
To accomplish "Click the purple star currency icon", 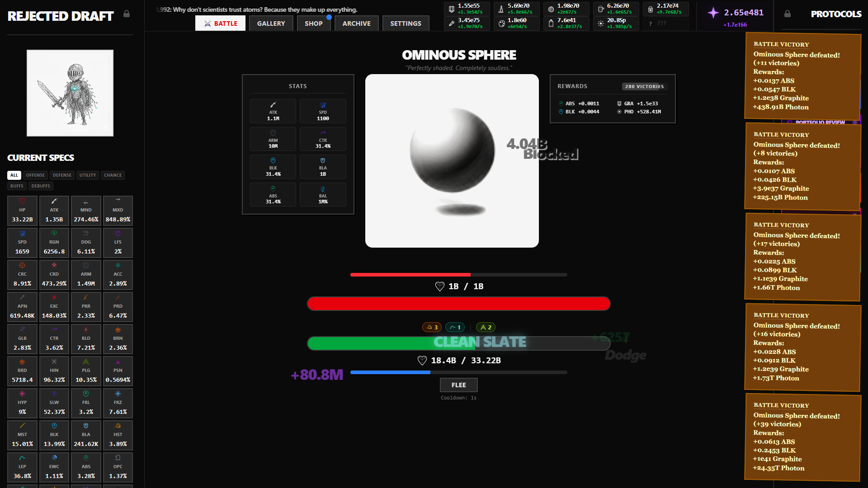I will [713, 13].
